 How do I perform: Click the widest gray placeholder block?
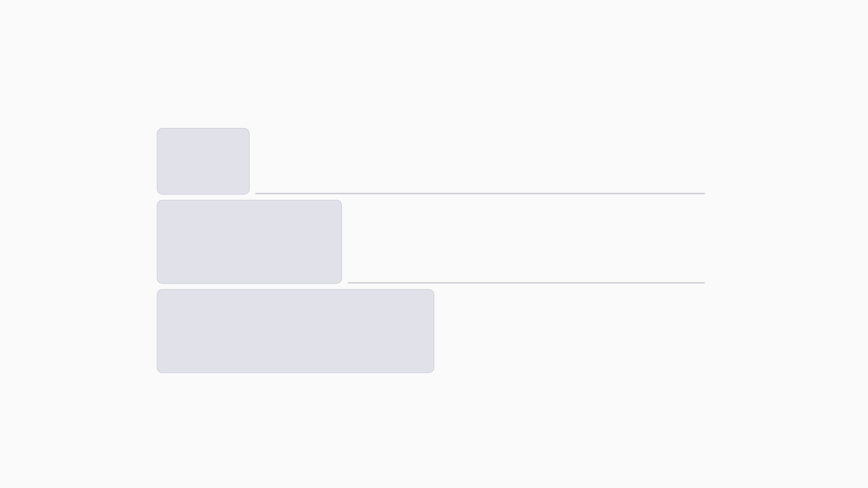(x=295, y=331)
